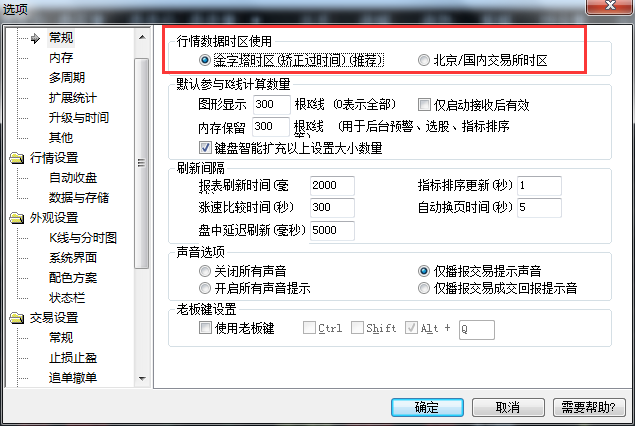Go to 数据与存储 settings
635x426 pixels.
pos(79,198)
